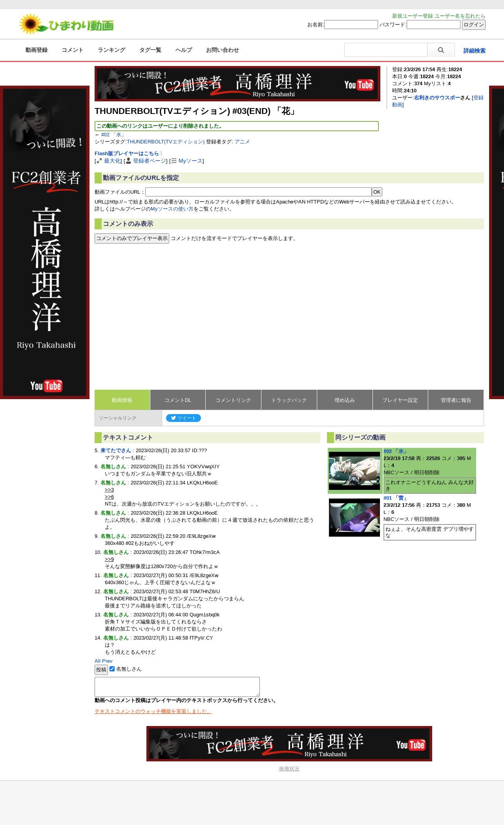Click into the 動画ファイルのURL input field
Viewport: 504px width, 825px height.
[258, 192]
